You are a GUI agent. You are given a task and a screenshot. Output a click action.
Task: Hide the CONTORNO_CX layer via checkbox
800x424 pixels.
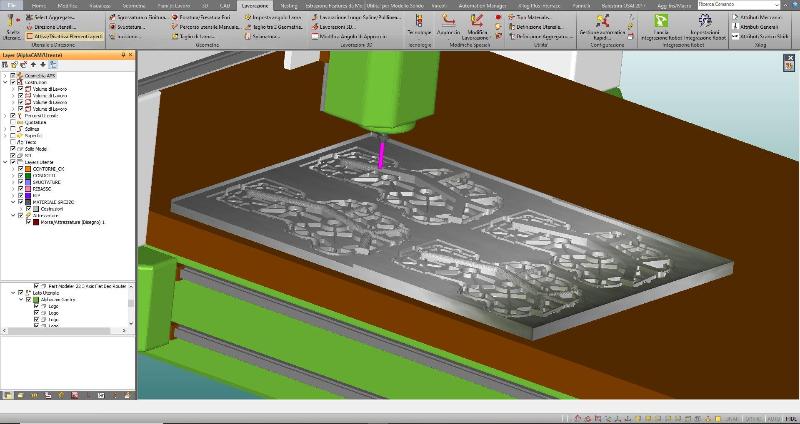click(20, 169)
